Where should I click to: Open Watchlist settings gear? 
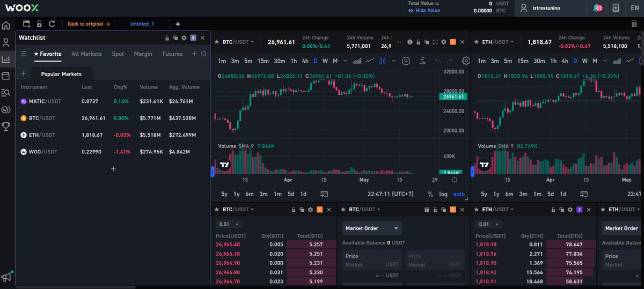point(184,38)
